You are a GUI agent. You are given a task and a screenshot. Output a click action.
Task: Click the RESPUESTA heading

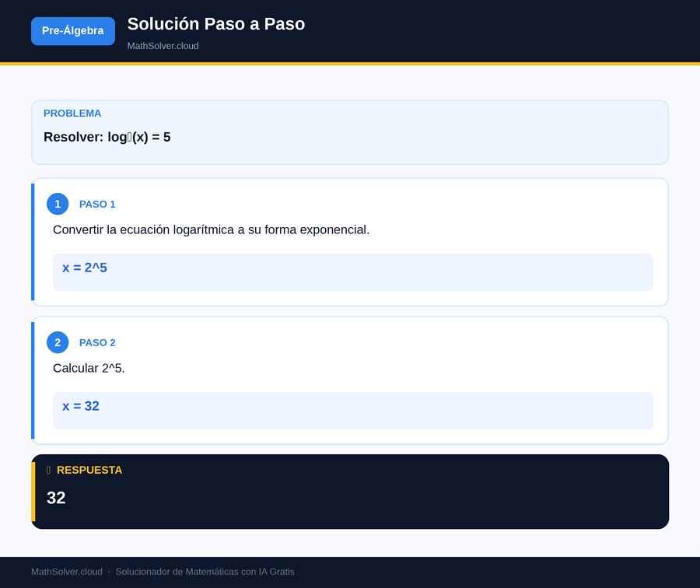pyautogui.click(x=89, y=470)
